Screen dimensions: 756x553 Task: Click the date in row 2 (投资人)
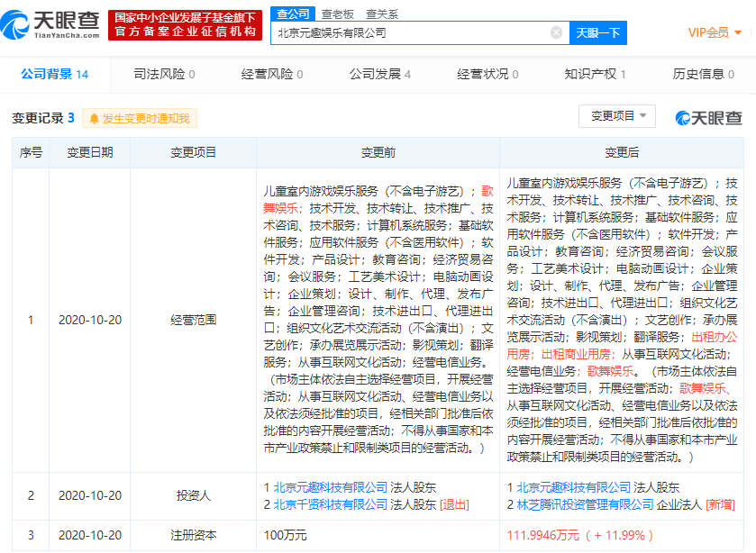pyautogui.click(x=90, y=495)
